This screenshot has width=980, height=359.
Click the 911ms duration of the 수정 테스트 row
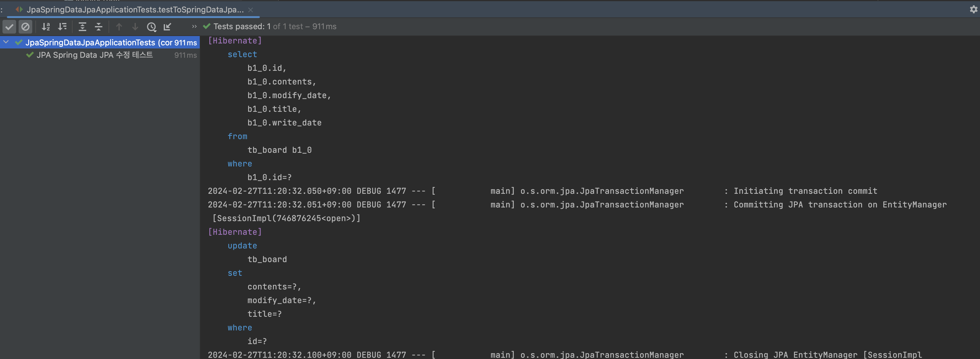click(185, 55)
